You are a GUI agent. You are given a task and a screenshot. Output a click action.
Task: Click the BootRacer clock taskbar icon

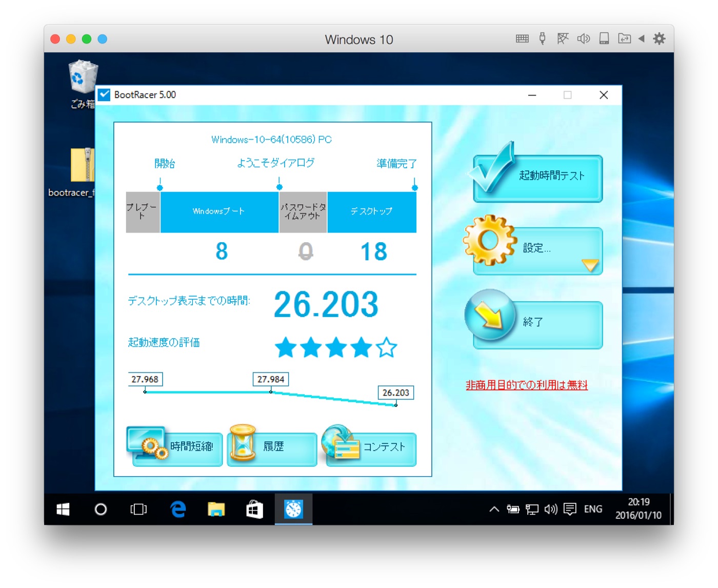tap(293, 509)
